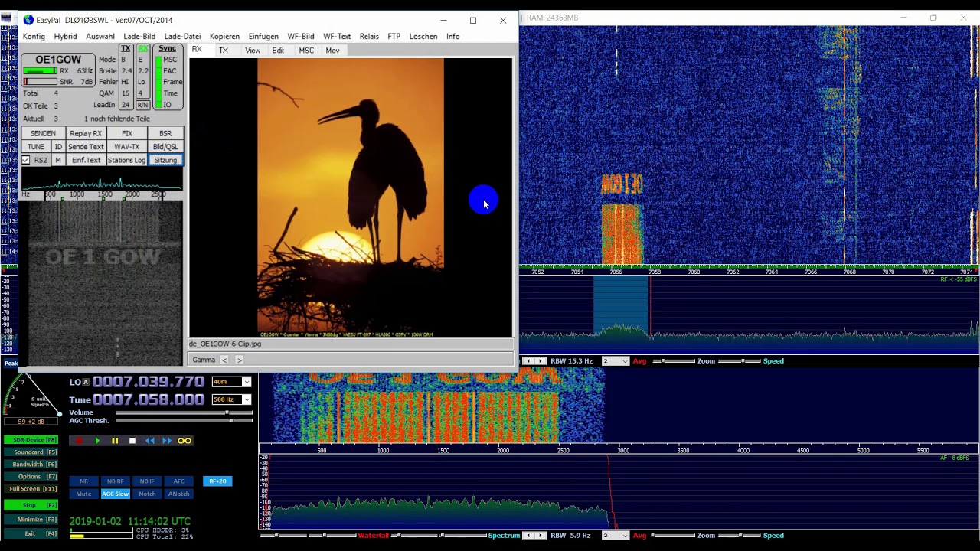Click the blue fast forward arrows icon
This screenshot has width=980, height=551.
coord(167,441)
